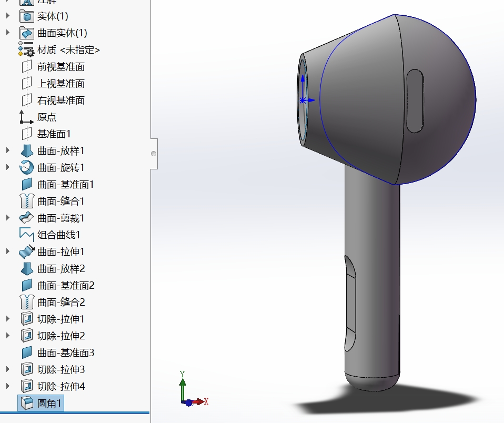
Task: Click the 切除-拉伸4 cut icon
Action: [x=27, y=386]
